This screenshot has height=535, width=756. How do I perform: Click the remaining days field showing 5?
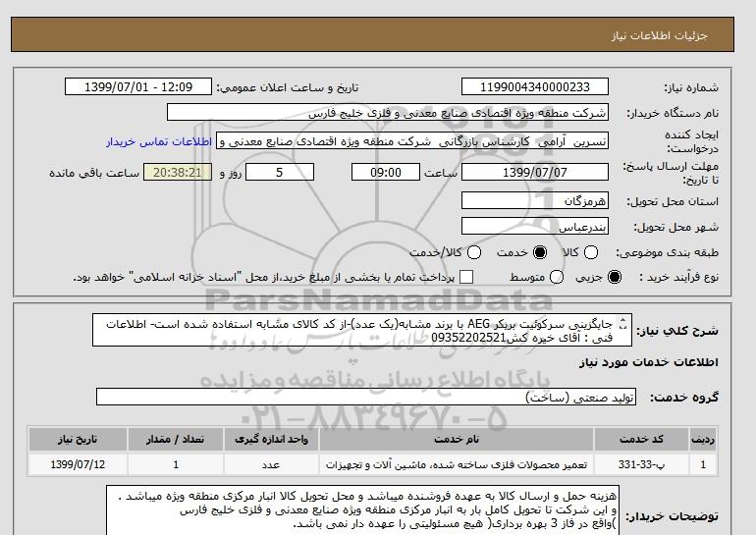280,172
